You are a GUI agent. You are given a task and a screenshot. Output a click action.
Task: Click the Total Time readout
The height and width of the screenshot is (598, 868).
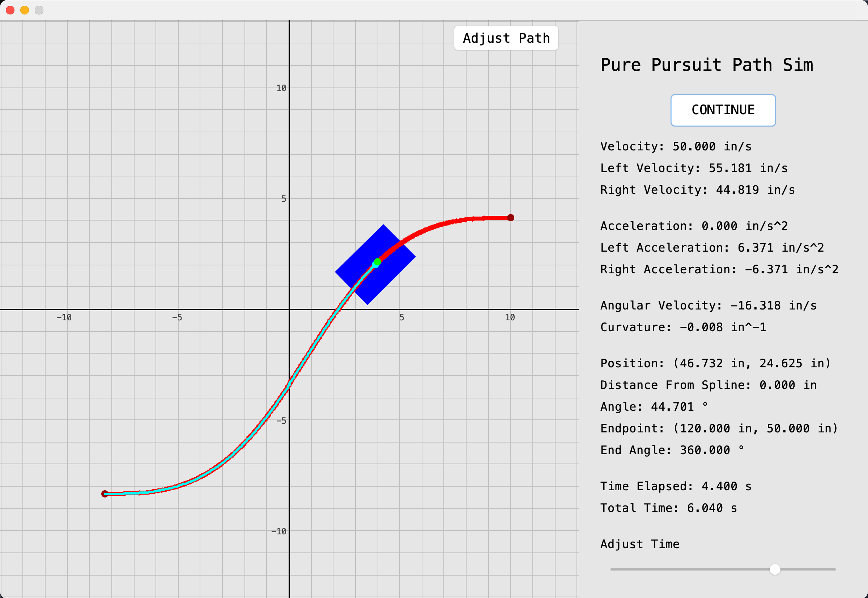669,508
